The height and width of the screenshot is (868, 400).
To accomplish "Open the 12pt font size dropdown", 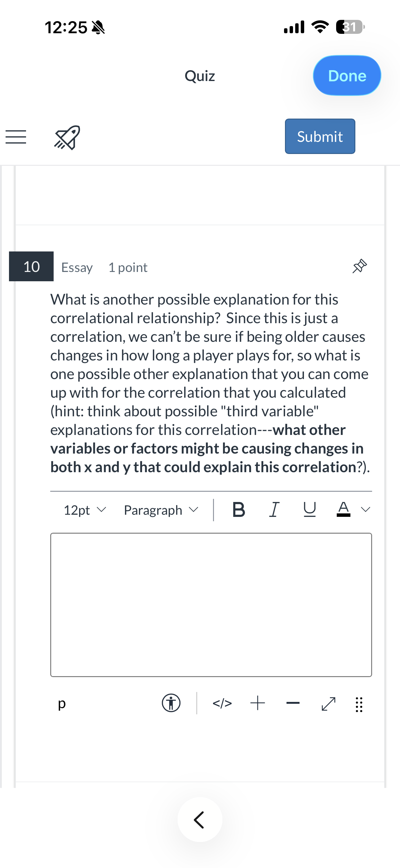I will click(85, 510).
